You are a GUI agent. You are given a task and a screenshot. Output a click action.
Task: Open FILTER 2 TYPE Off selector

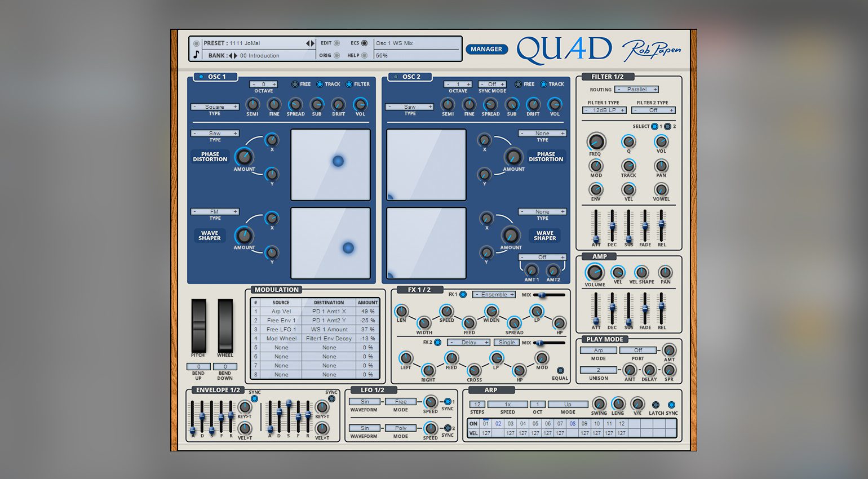tap(653, 110)
